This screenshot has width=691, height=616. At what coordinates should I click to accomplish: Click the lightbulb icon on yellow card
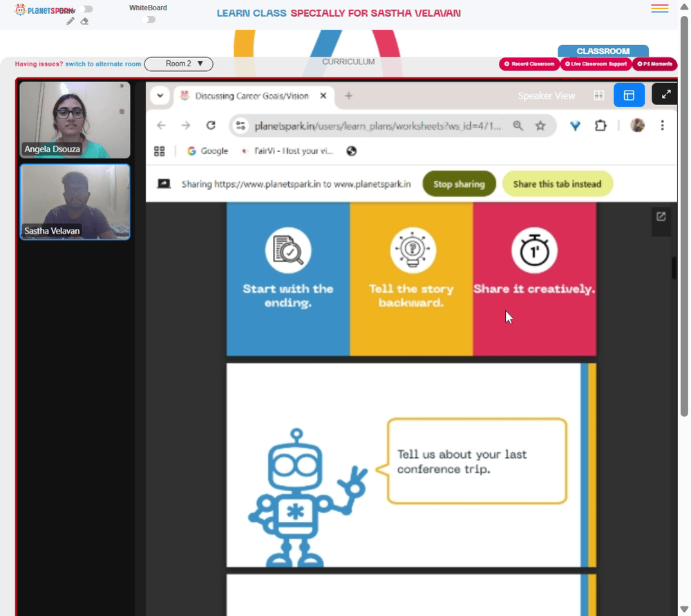click(413, 250)
